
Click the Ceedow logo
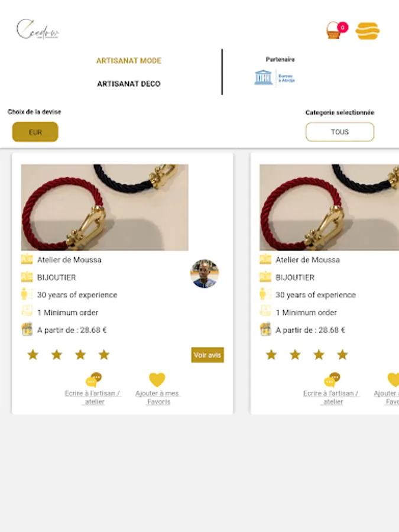(38, 29)
